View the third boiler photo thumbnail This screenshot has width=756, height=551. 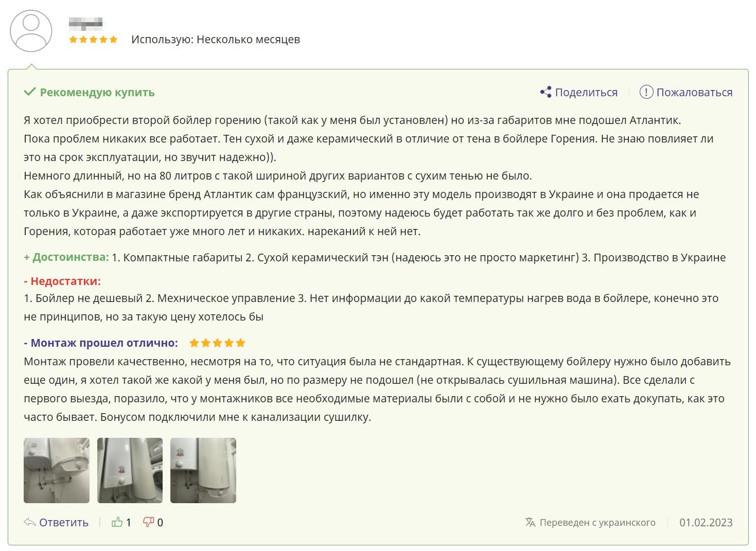pos(203,470)
